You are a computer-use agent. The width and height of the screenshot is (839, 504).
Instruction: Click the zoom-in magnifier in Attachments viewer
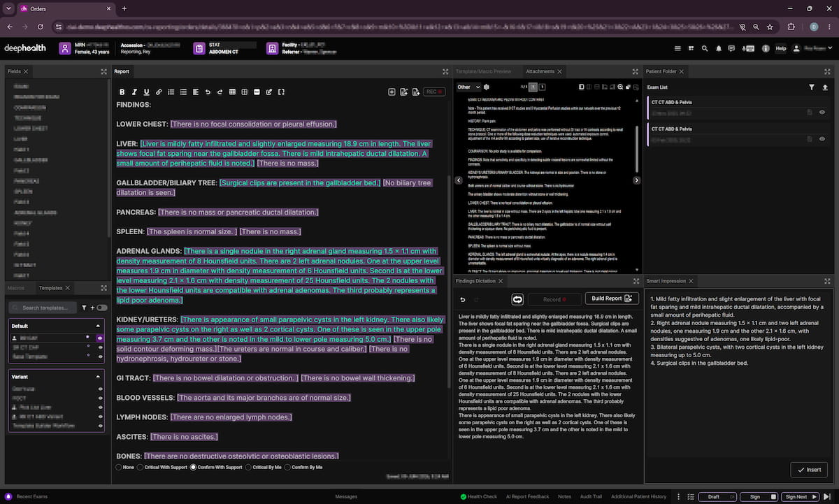click(x=620, y=87)
